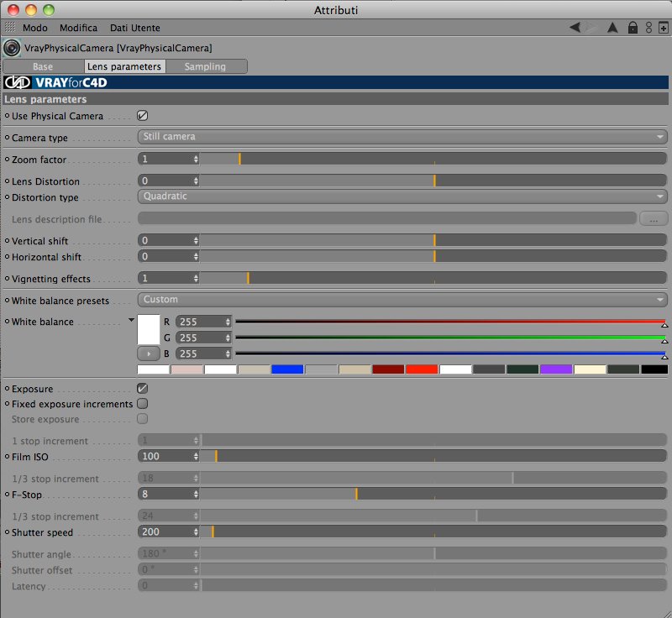This screenshot has width=672, height=618.
Task: Click the Lens Distortion slider bar
Action: point(433,181)
